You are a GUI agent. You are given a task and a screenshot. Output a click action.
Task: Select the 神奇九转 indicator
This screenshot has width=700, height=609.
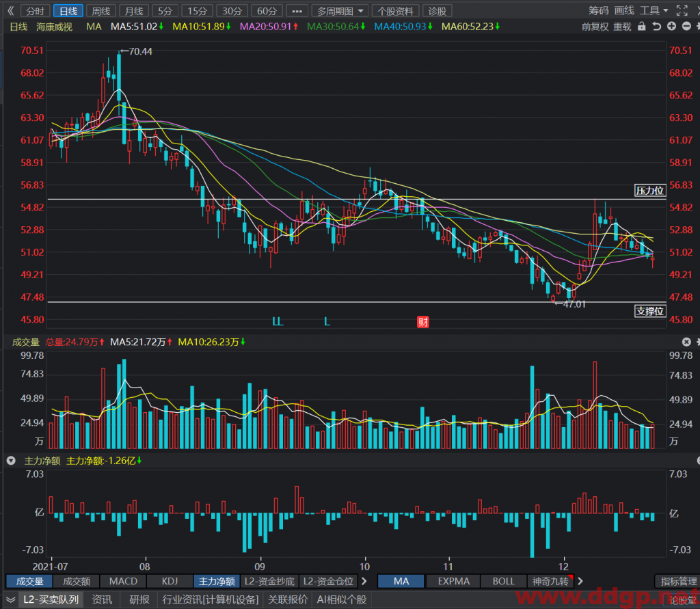[x=550, y=581]
